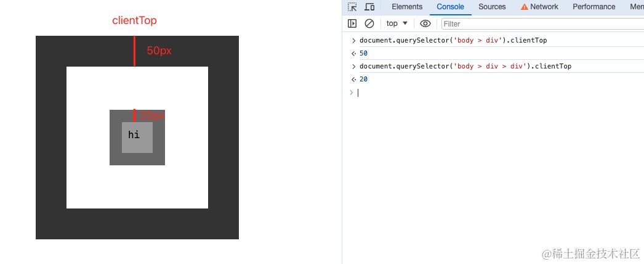Screen dimensions: 644x264
Task: Click the output value 20
Action: click(x=363, y=80)
